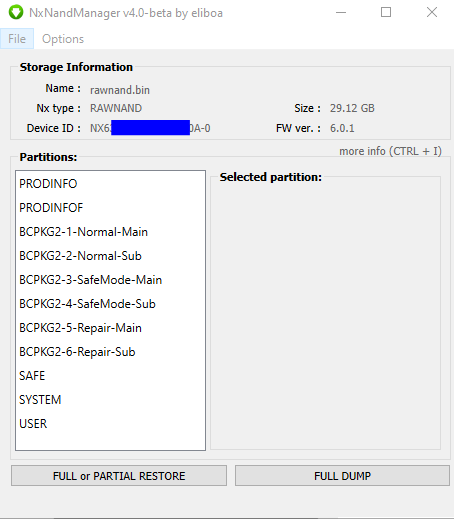Image resolution: width=454 pixels, height=519 pixels.
Task: Select BCPKG2-6-Repair-Sub partition
Action: pos(110,352)
